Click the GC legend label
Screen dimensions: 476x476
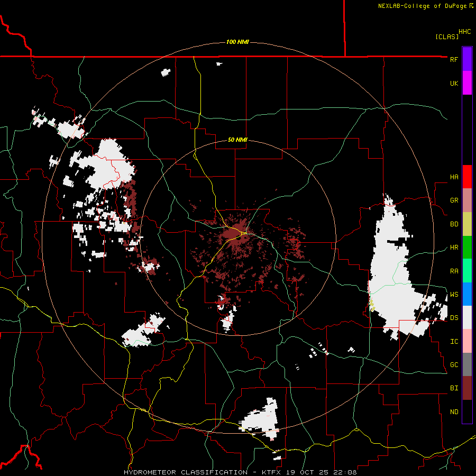(454, 364)
